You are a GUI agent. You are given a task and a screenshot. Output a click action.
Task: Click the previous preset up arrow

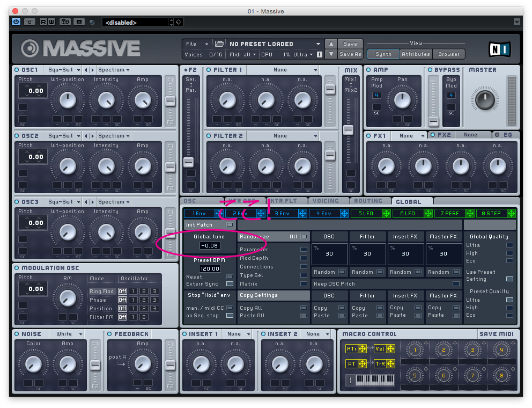pos(331,44)
